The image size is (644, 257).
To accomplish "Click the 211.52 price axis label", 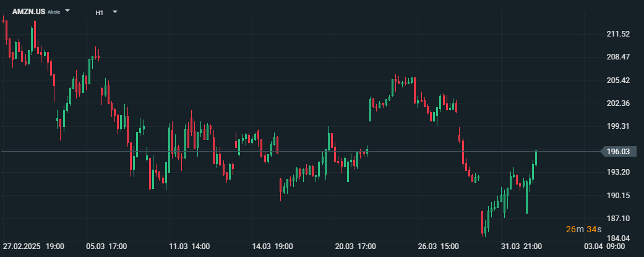I will pyautogui.click(x=618, y=34).
